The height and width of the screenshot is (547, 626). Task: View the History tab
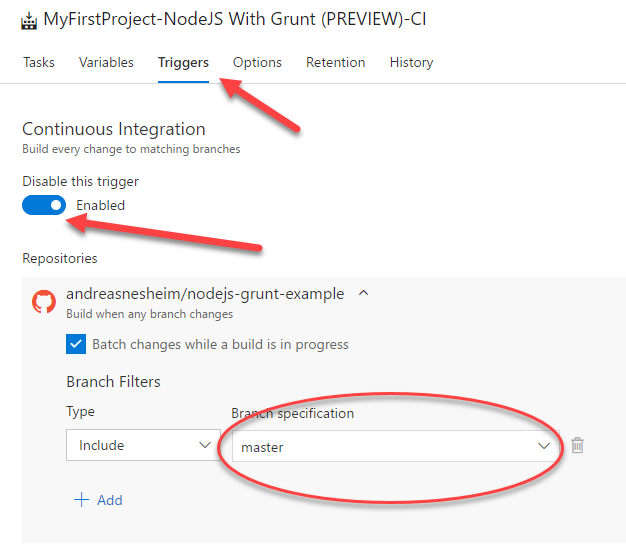pyautogui.click(x=411, y=63)
